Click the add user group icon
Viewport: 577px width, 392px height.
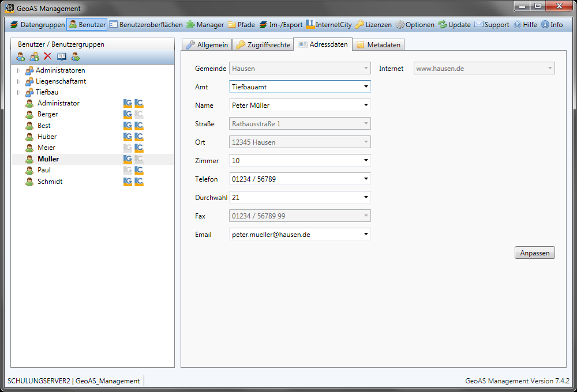coord(34,56)
